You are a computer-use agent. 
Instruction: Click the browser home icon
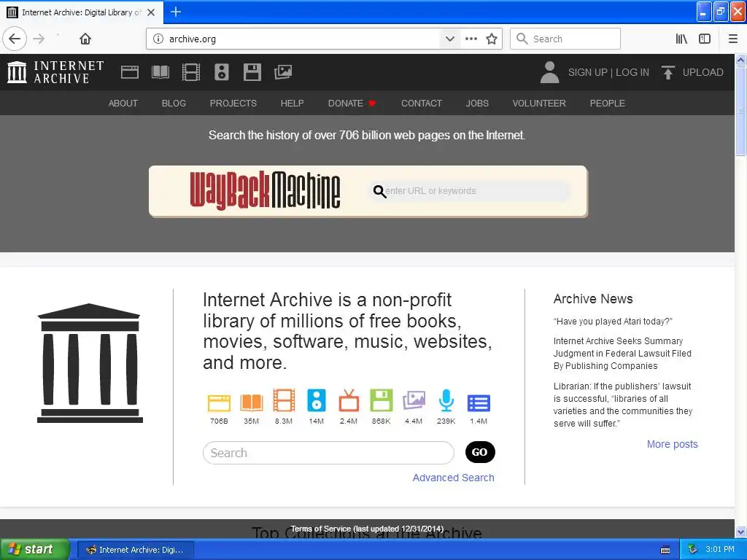[x=85, y=39]
